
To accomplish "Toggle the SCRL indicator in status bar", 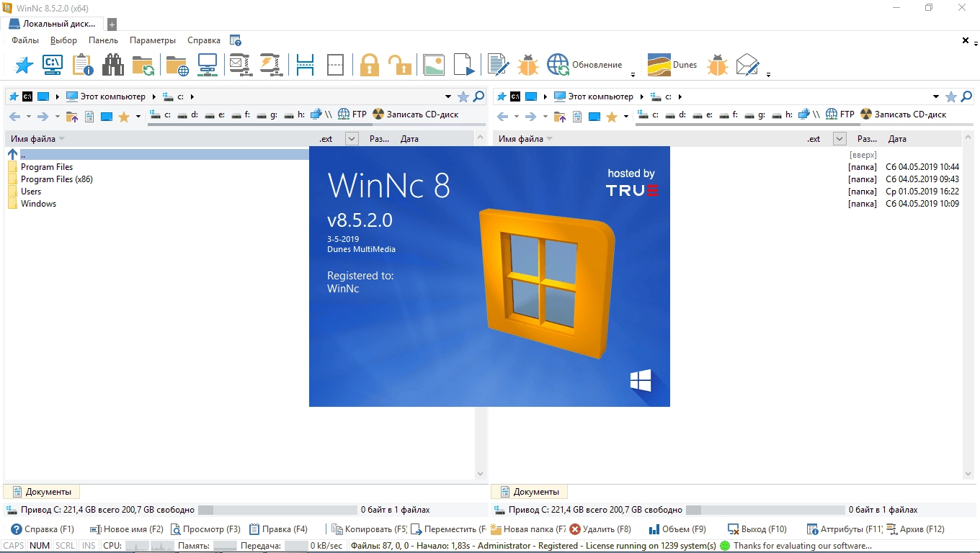I will tap(65, 546).
